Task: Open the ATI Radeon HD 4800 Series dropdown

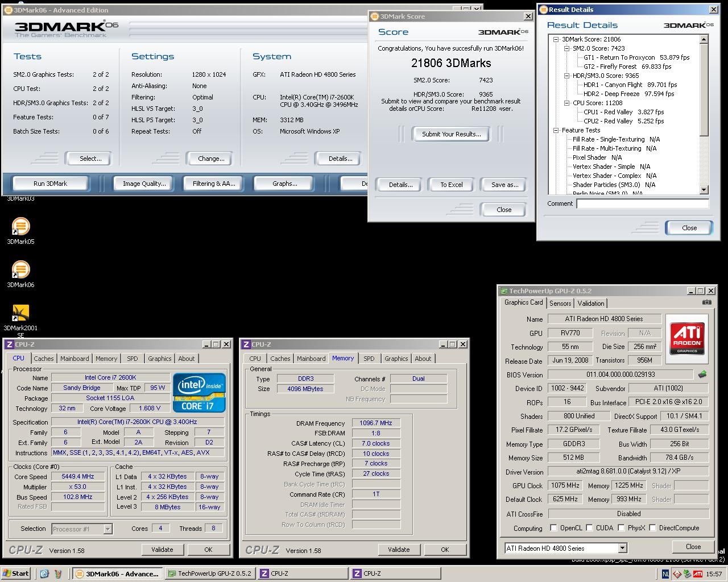Action: tap(622, 548)
